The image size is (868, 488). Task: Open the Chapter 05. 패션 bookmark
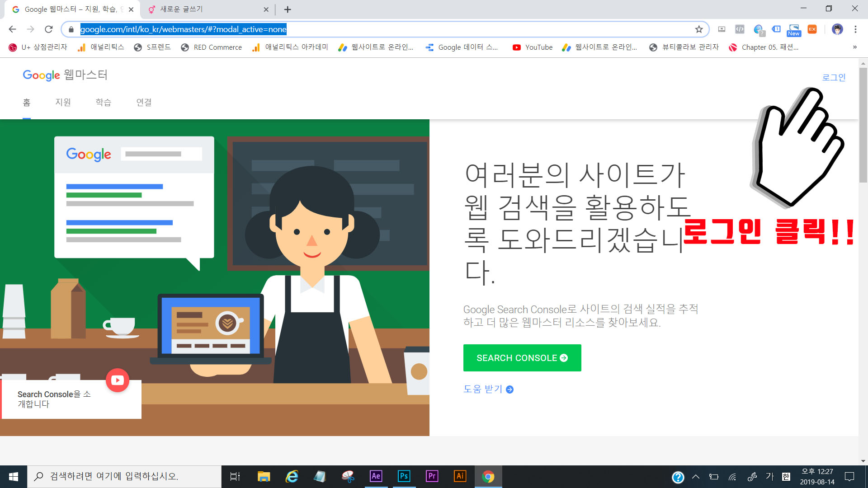[764, 47]
